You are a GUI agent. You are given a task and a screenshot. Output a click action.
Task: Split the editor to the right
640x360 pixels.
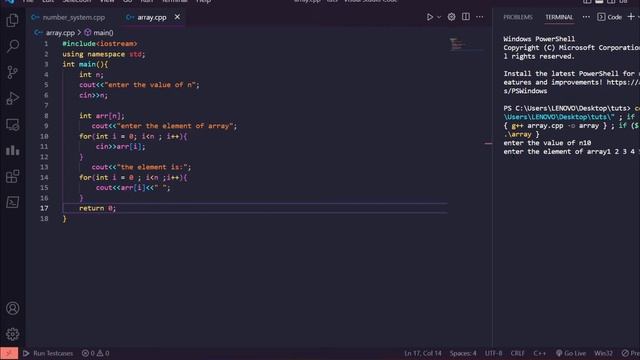point(466,17)
